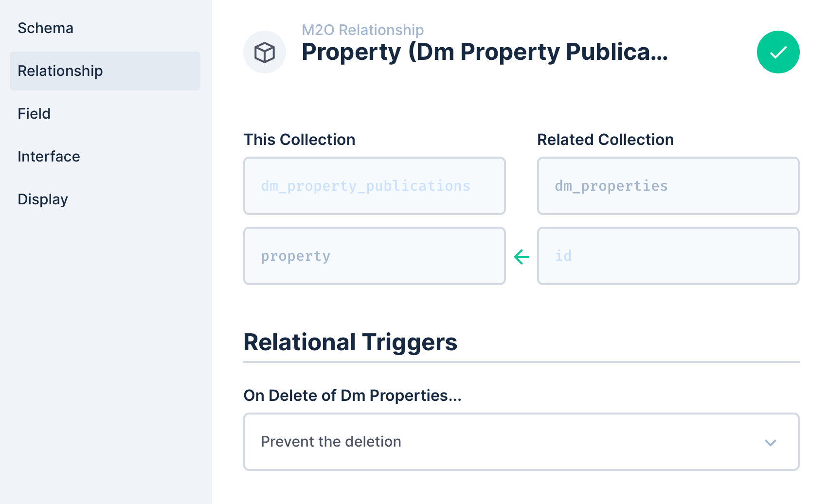
Task: Click the green checkmark save button
Action: coord(778,52)
